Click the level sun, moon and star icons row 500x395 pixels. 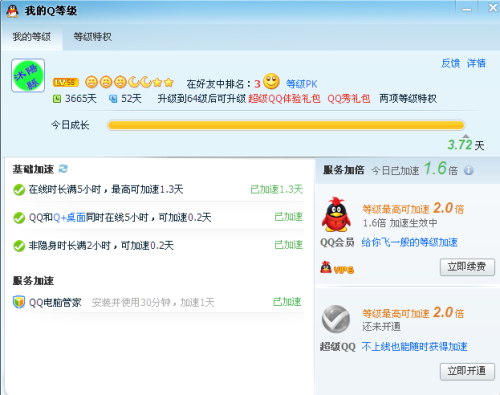tap(129, 82)
